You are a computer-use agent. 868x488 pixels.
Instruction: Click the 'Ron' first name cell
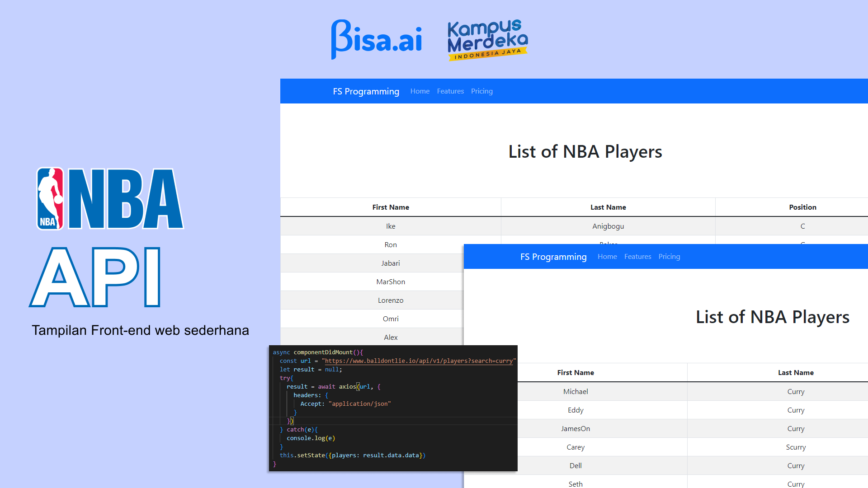point(391,245)
